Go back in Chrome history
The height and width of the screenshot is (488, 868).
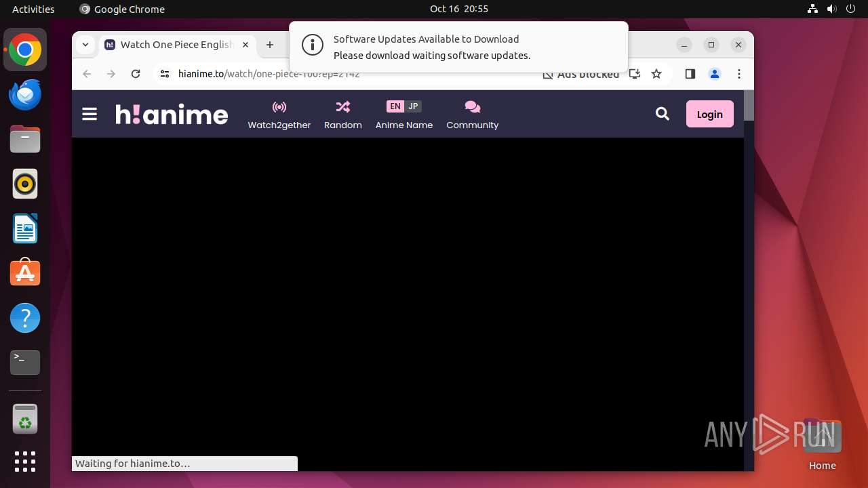pyautogui.click(x=87, y=74)
